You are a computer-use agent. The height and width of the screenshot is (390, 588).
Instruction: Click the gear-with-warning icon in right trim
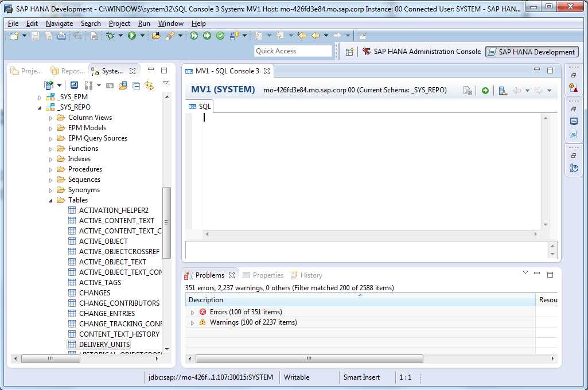tap(574, 88)
